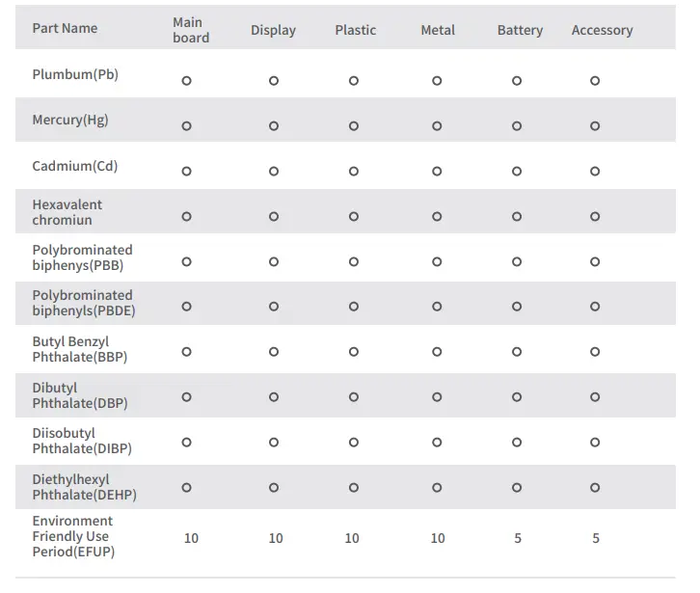Click the DEHP row circle under Metal
Viewport: 700px width, 593px height.
pyautogui.click(x=437, y=488)
